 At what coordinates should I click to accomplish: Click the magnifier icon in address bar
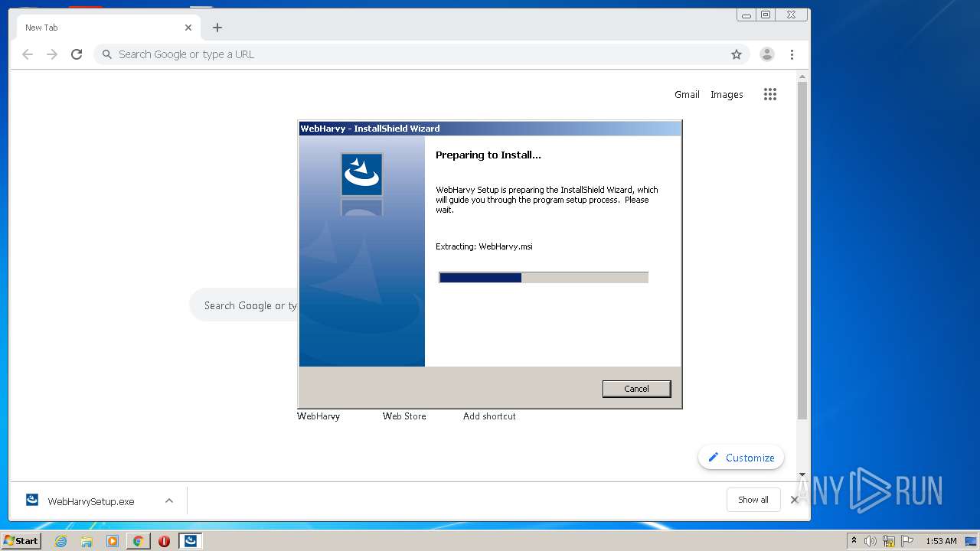[x=107, y=54]
